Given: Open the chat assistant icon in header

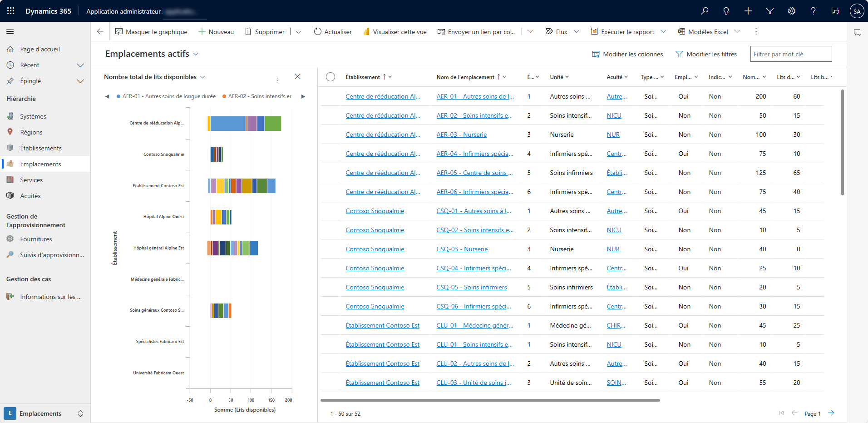Looking at the screenshot, I should 835,11.
